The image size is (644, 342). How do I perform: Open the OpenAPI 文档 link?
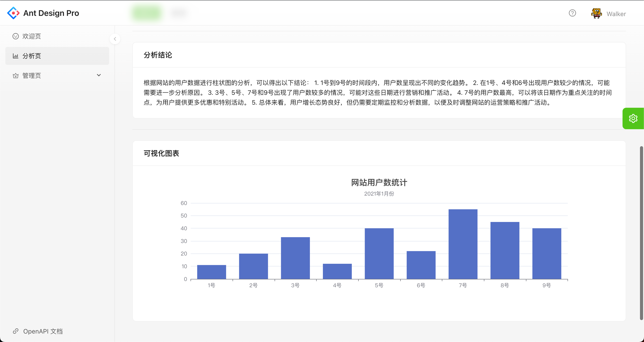pos(43,331)
